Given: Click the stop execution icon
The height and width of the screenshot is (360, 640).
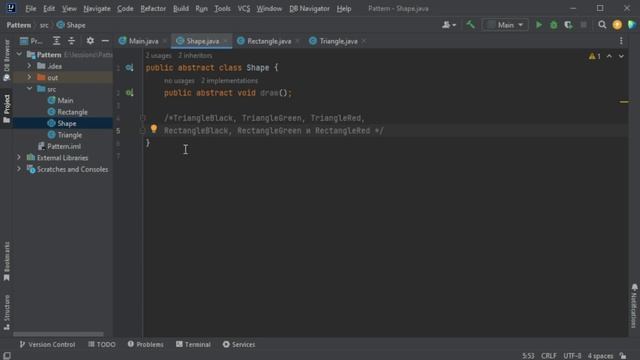Looking at the screenshot, I should pos(584,25).
